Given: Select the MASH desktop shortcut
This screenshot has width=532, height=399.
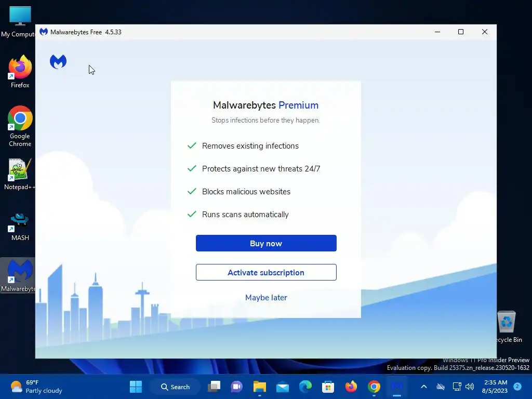Looking at the screenshot, I should pos(20,227).
